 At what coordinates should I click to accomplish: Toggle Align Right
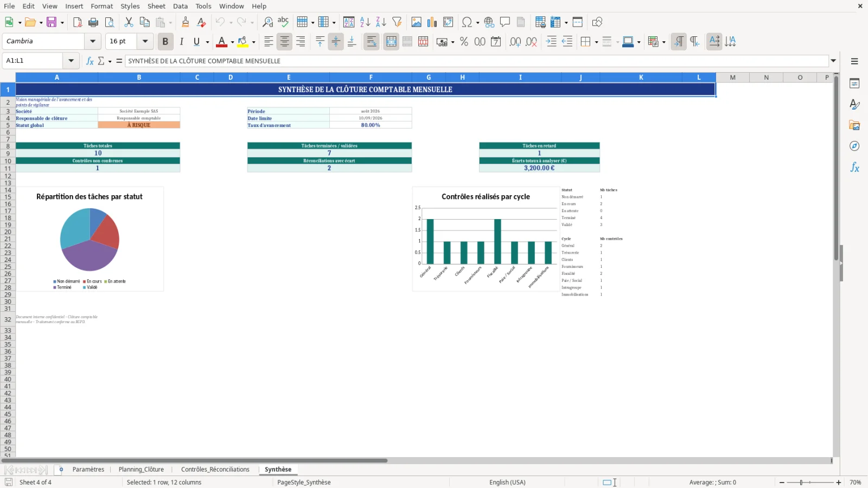[x=301, y=42]
